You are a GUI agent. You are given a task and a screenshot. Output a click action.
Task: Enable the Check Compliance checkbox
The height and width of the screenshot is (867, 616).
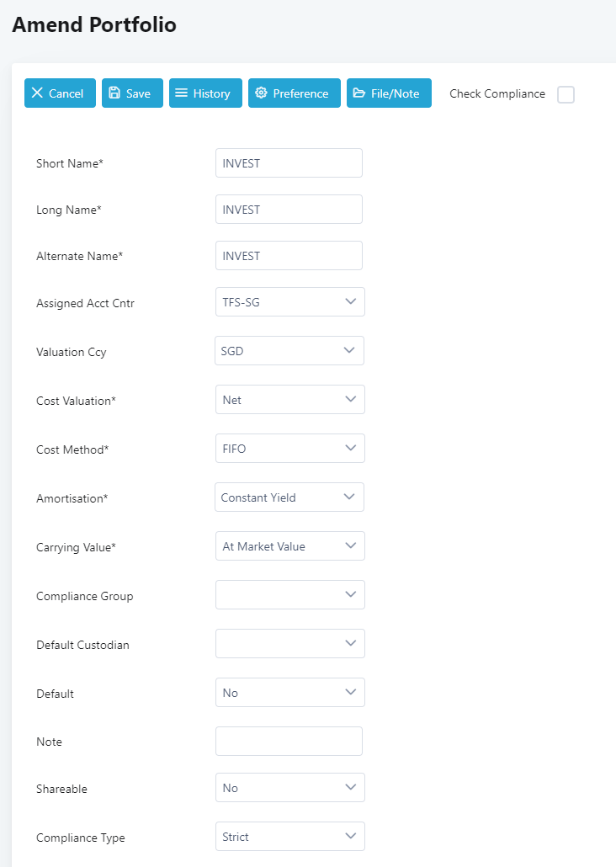(566, 94)
